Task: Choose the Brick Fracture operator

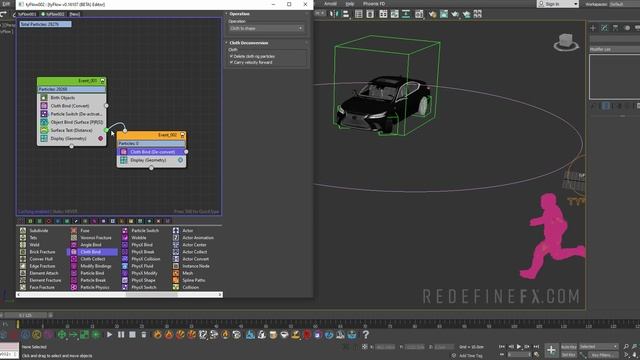Action: (42, 252)
